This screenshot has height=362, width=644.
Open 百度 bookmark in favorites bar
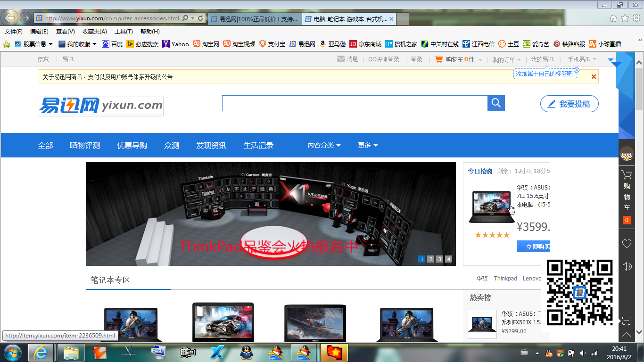(x=112, y=44)
